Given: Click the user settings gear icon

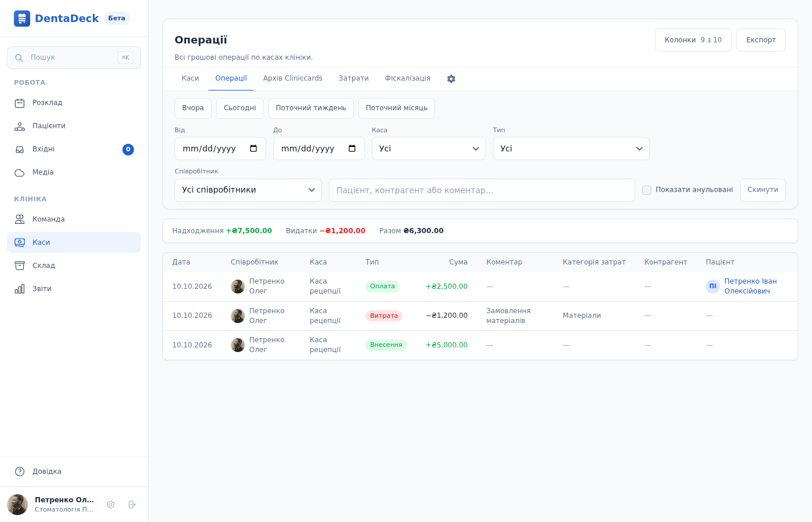Looking at the screenshot, I should [111, 505].
